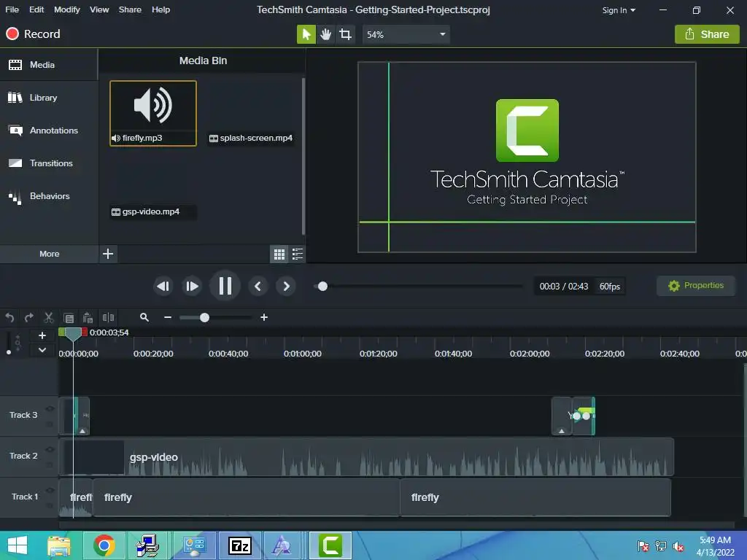The height and width of the screenshot is (560, 747).
Task: Open the 54% canvas zoom dropdown
Action: (x=406, y=34)
